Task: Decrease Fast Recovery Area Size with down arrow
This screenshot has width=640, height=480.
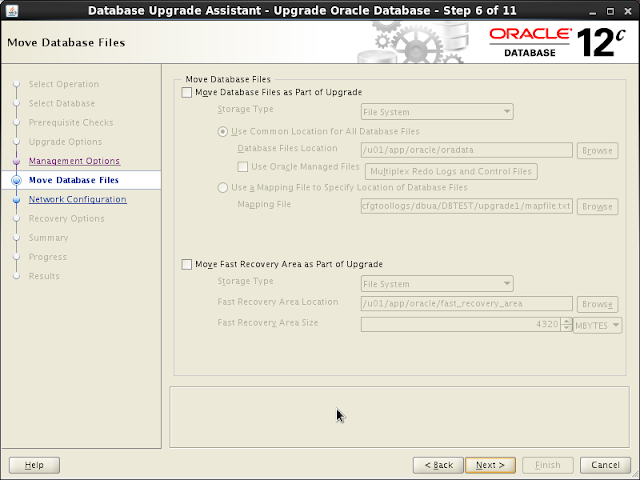Action: (566, 328)
